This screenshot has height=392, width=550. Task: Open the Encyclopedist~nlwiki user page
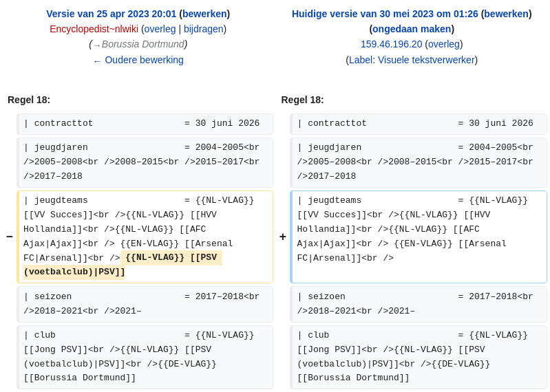tap(94, 29)
